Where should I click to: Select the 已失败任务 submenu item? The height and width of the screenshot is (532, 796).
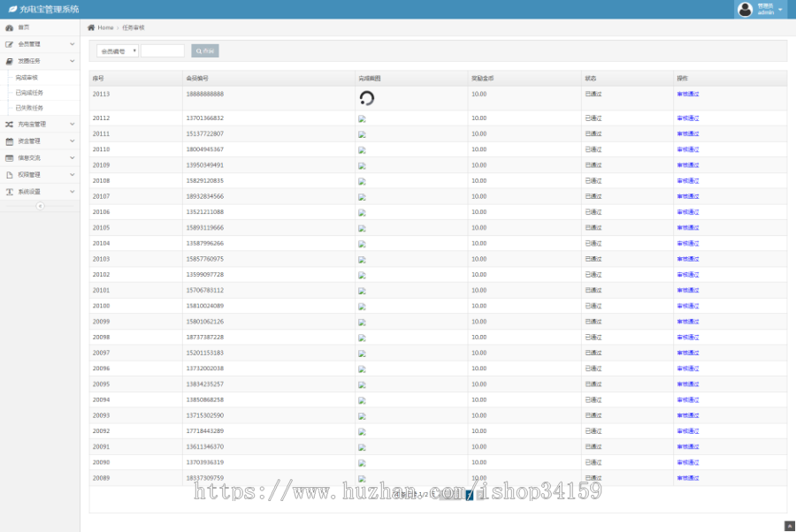coord(29,108)
